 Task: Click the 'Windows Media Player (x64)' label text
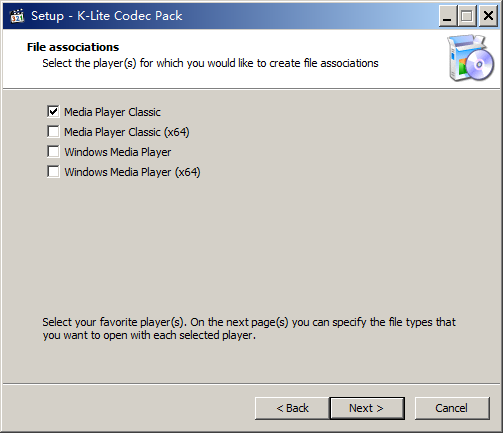pyautogui.click(x=132, y=172)
